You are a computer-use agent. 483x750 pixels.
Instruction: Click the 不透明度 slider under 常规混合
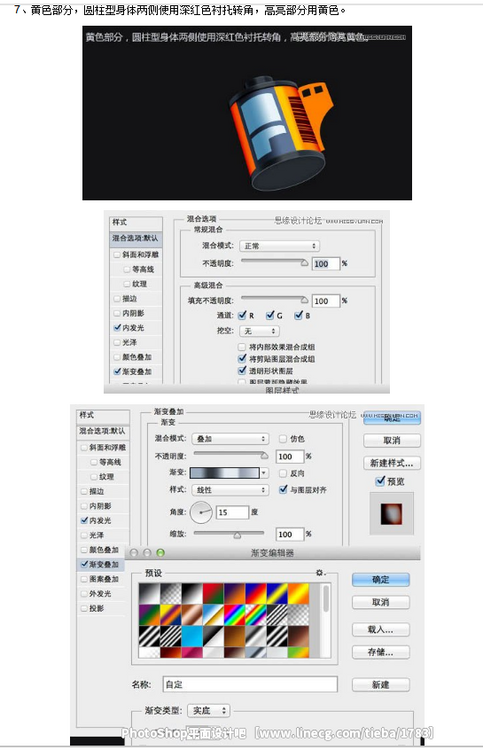pyautogui.click(x=274, y=261)
